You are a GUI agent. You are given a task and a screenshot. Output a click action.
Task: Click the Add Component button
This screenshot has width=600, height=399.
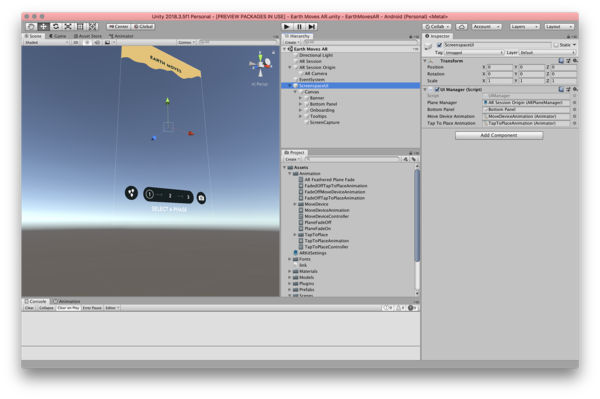coord(499,135)
